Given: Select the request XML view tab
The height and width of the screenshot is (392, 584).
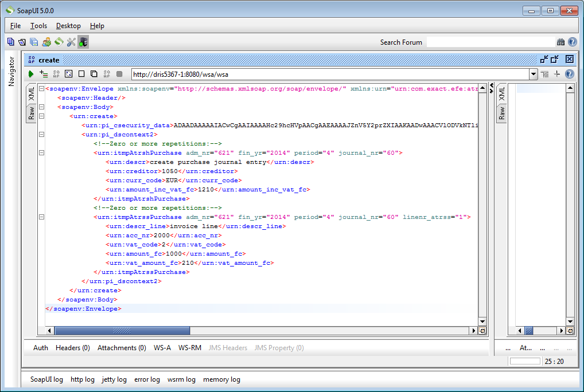Looking at the screenshot, I should point(32,94).
